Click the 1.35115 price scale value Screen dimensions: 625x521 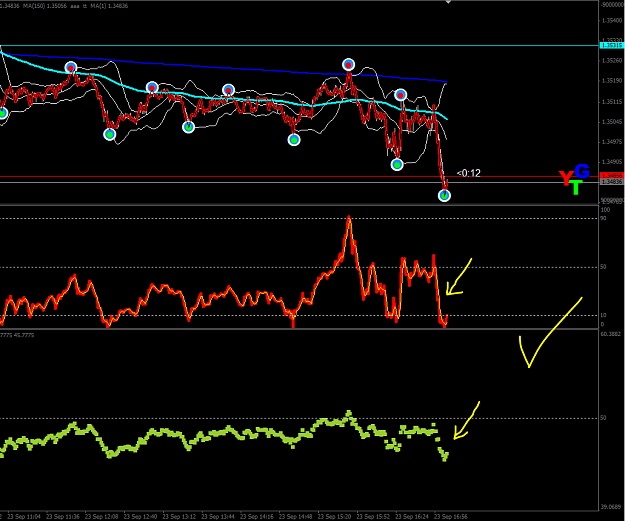612,102
